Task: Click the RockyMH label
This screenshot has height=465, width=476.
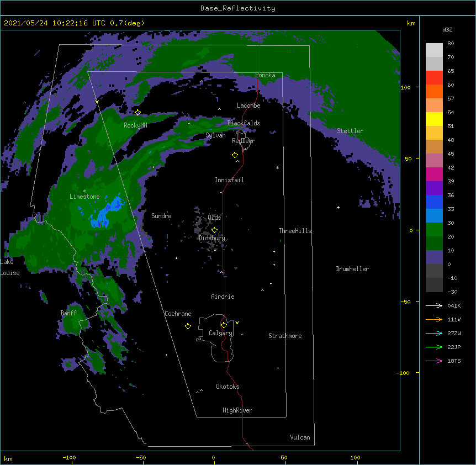Action: (135, 125)
